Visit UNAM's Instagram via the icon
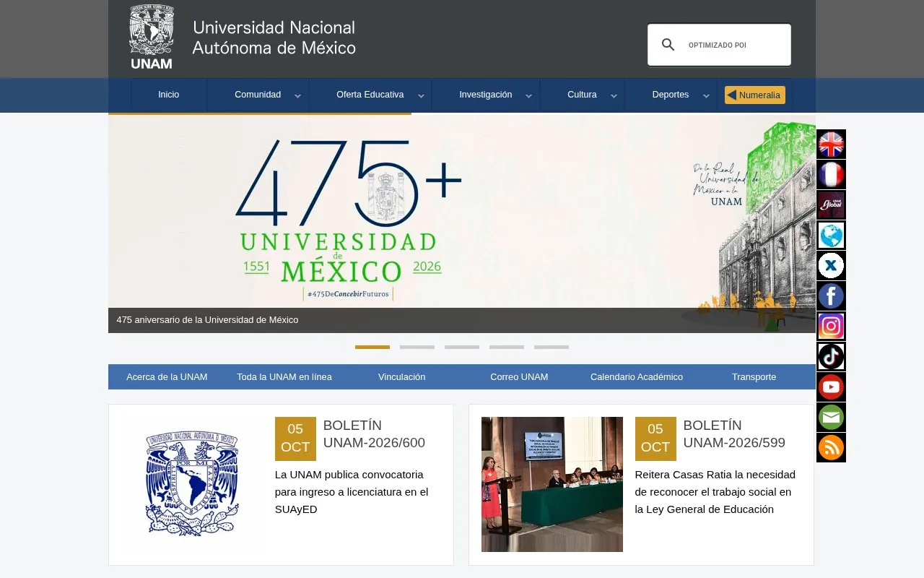This screenshot has width=924, height=578. point(831,327)
